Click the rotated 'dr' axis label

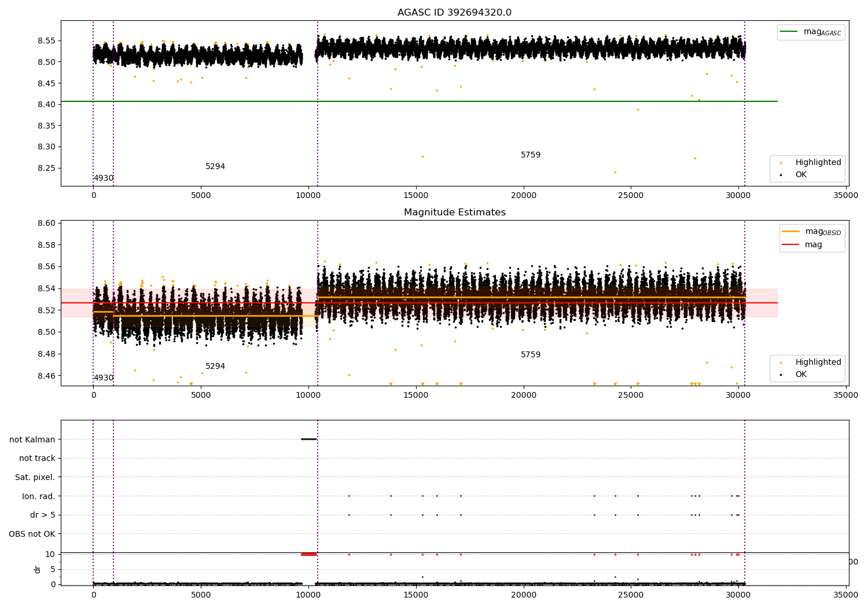[38, 569]
